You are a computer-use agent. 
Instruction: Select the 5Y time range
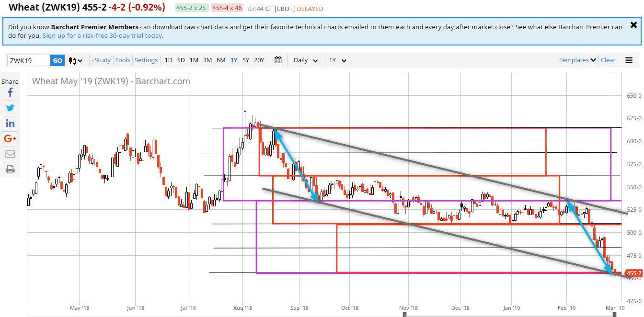pyautogui.click(x=245, y=60)
